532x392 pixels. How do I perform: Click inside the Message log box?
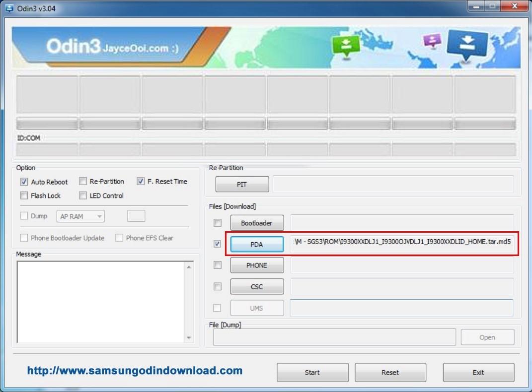pyautogui.click(x=101, y=302)
